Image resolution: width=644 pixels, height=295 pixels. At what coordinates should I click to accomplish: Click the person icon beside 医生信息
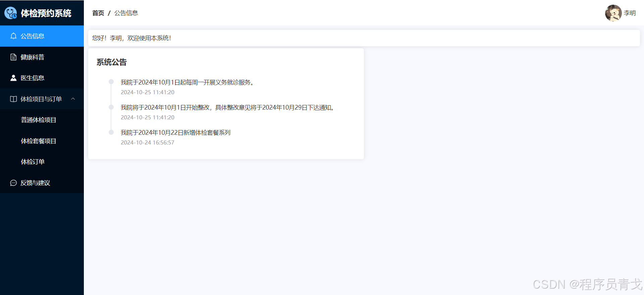13,78
